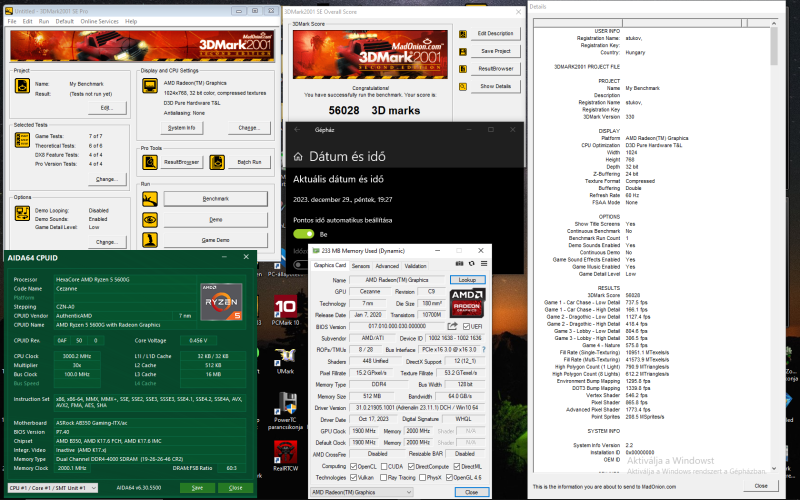Toggle the DirectML checkbox
This screenshot has width=800, height=500.
coord(457,466)
